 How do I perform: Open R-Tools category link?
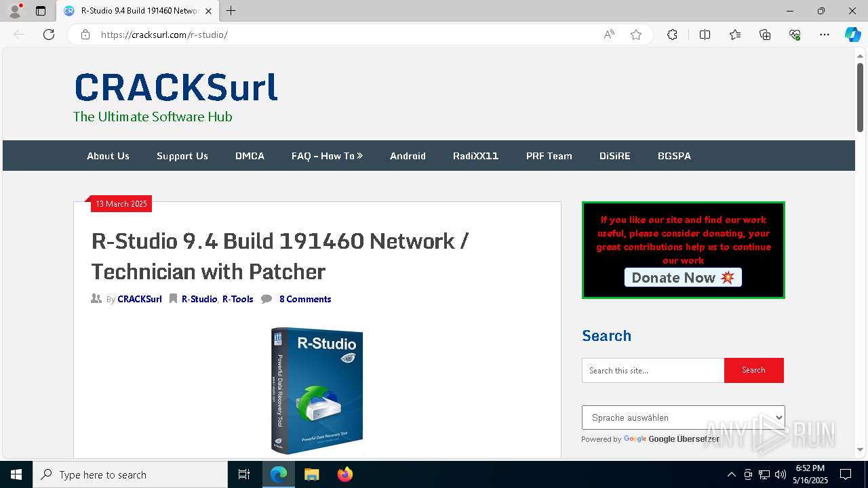[238, 299]
